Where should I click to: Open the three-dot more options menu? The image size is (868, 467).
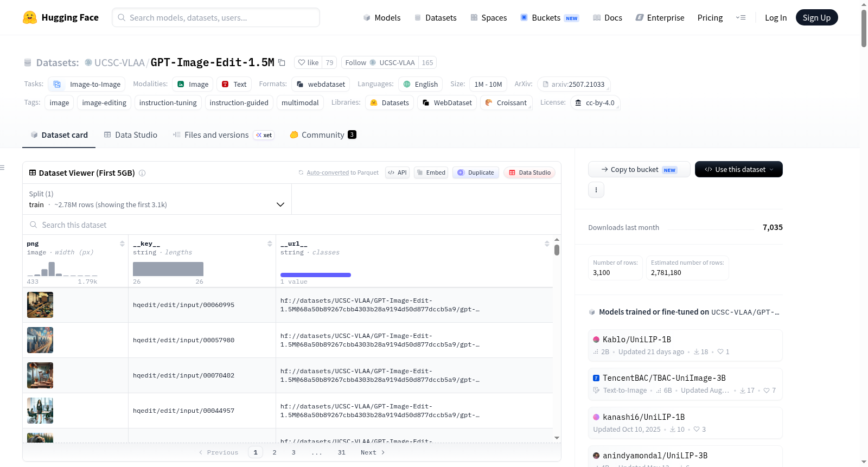point(596,190)
